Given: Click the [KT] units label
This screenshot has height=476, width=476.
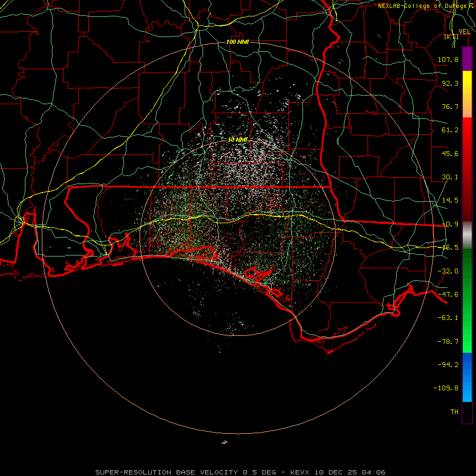Looking at the screenshot, I should click(x=452, y=36).
